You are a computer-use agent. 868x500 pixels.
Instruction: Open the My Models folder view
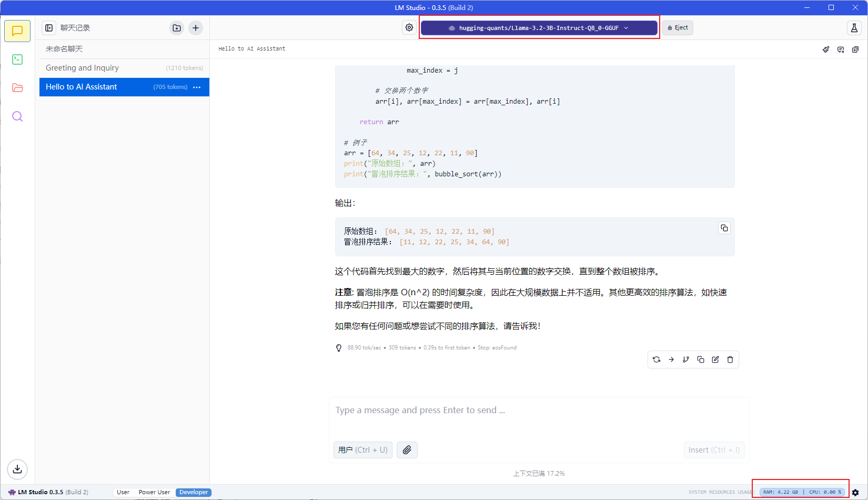tap(17, 88)
